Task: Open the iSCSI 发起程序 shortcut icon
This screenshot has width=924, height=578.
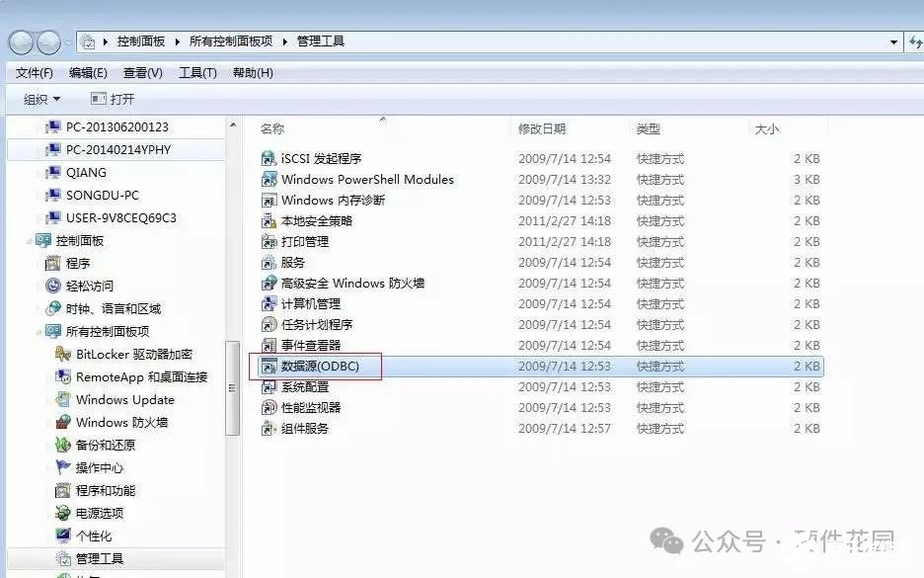Action: pos(269,159)
